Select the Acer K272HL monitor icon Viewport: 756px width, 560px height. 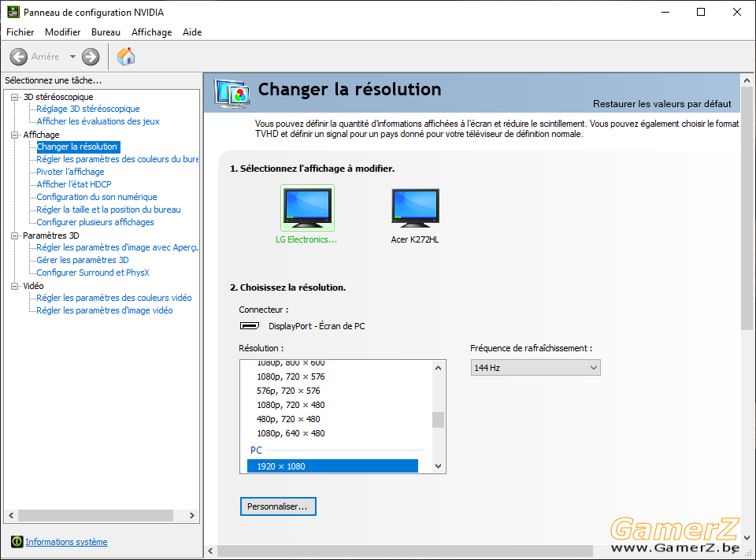tap(415, 207)
